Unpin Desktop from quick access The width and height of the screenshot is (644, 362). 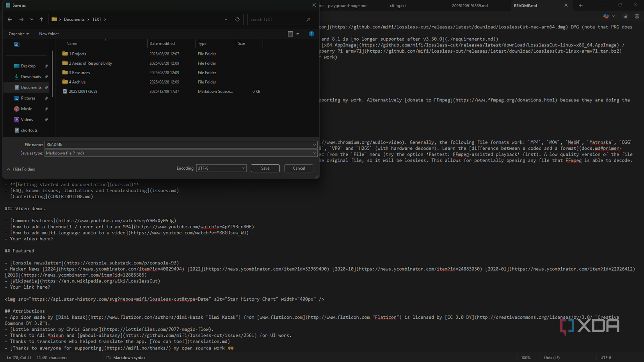(46, 66)
